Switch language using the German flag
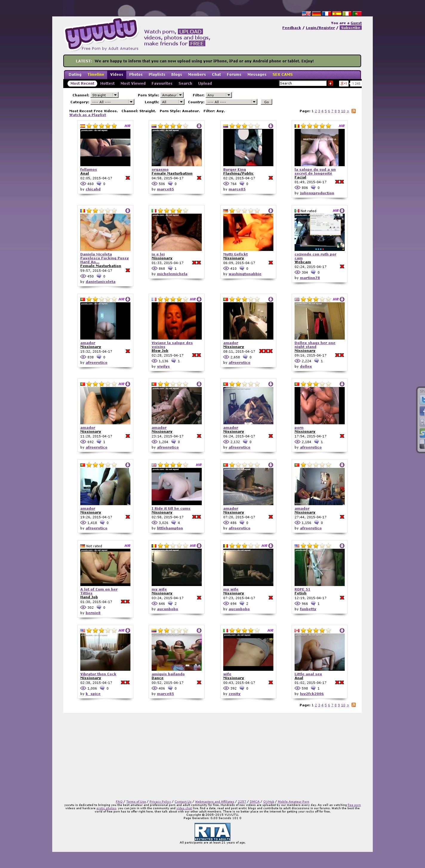 316,14
